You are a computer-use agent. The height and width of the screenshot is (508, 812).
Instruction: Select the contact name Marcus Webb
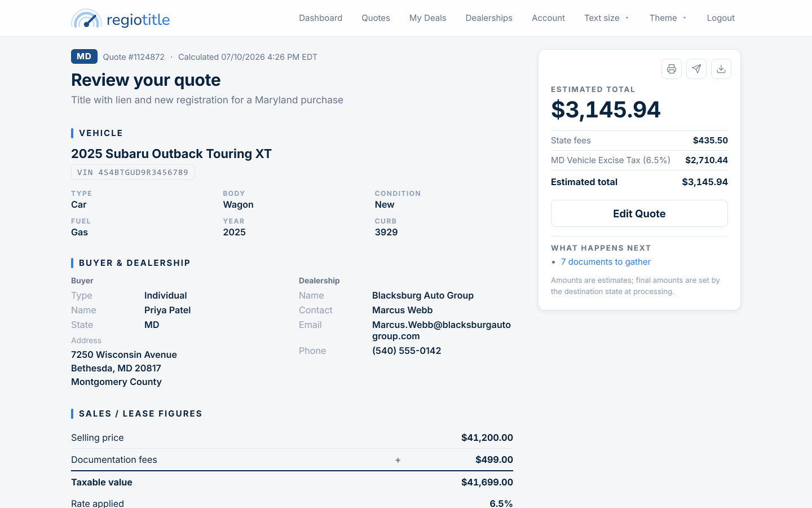[x=403, y=310]
